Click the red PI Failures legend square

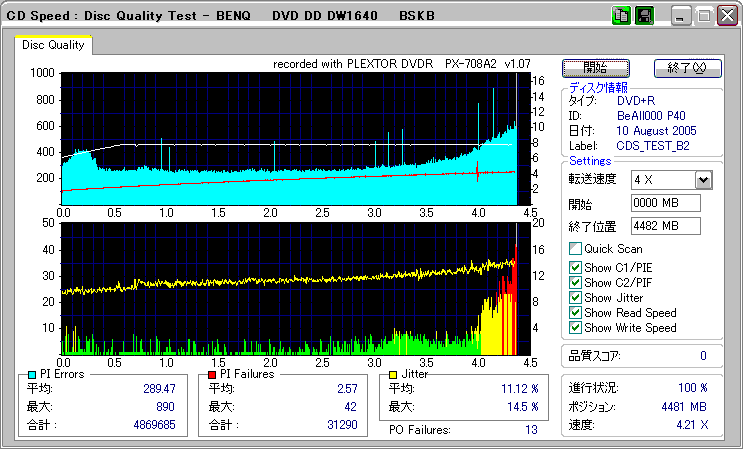click(211, 374)
